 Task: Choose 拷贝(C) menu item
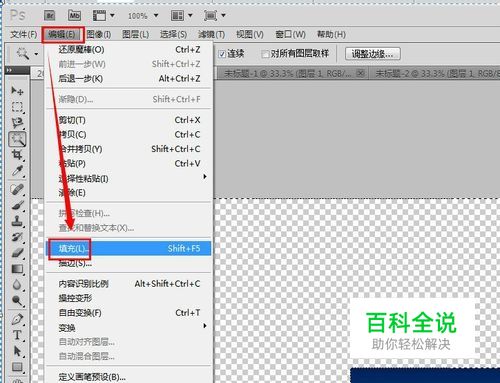point(129,134)
